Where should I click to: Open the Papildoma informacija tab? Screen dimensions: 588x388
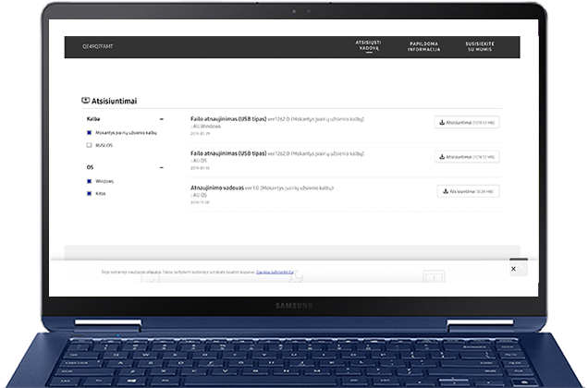[424, 46]
